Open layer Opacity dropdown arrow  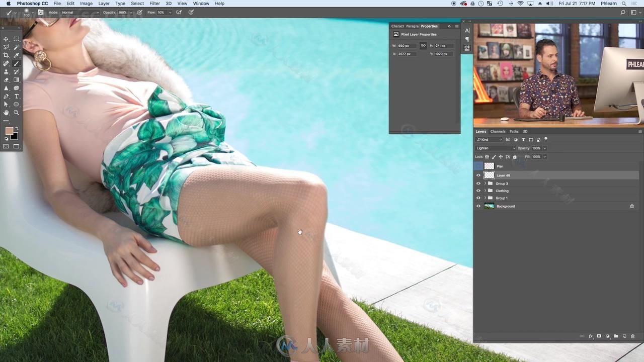[x=544, y=148]
